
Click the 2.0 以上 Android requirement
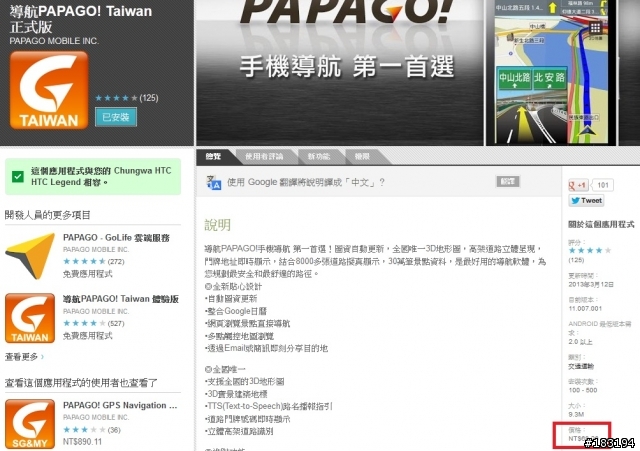[x=580, y=342]
